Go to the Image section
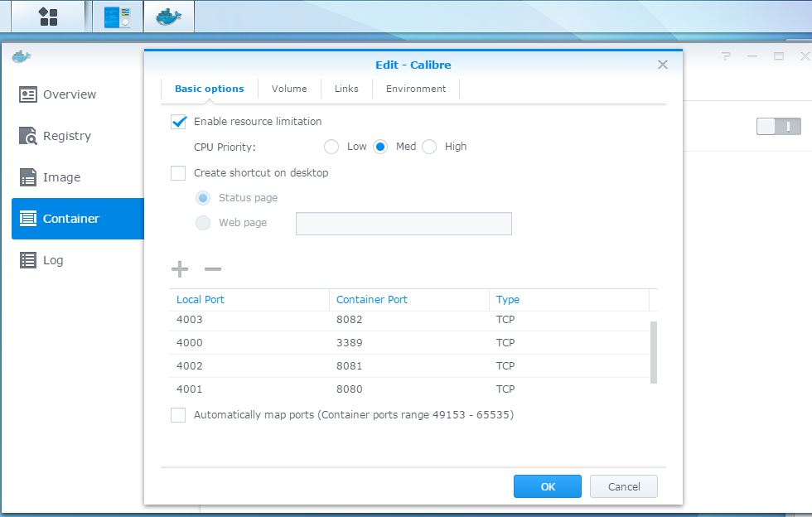The height and width of the screenshot is (517, 812). (x=78, y=177)
